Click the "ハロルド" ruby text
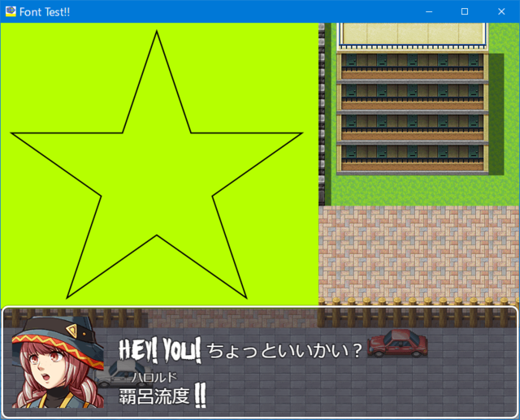This screenshot has width=520, height=420. (154, 377)
